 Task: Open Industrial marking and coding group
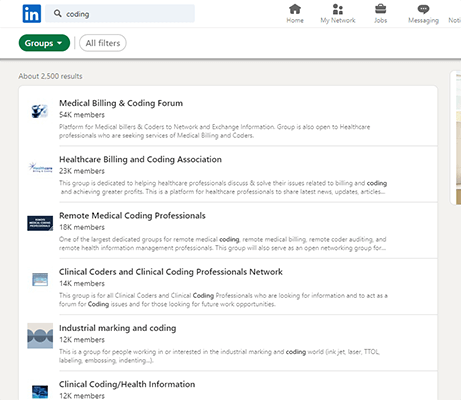pyautogui.click(x=117, y=328)
